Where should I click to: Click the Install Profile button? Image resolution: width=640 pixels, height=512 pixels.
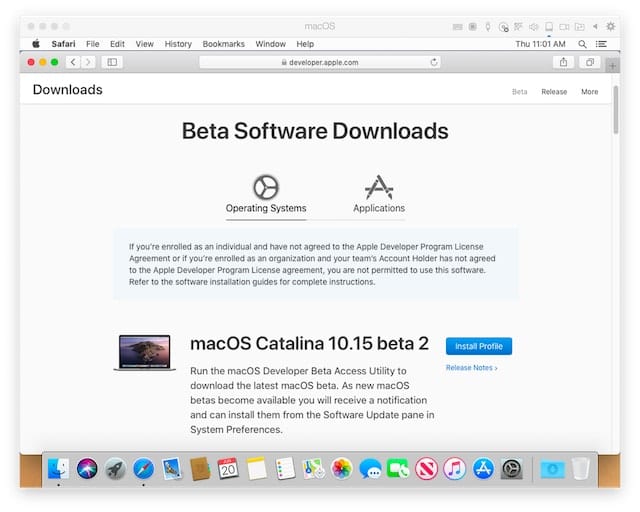tap(479, 346)
